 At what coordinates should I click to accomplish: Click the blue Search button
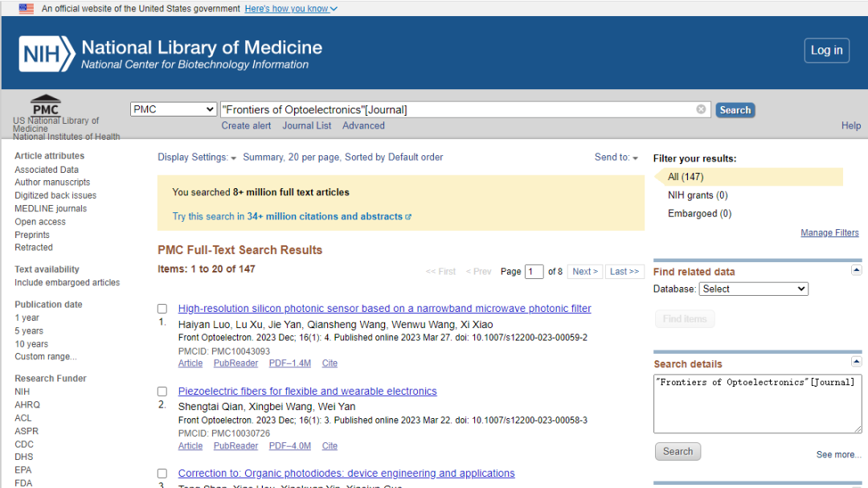[x=735, y=109]
